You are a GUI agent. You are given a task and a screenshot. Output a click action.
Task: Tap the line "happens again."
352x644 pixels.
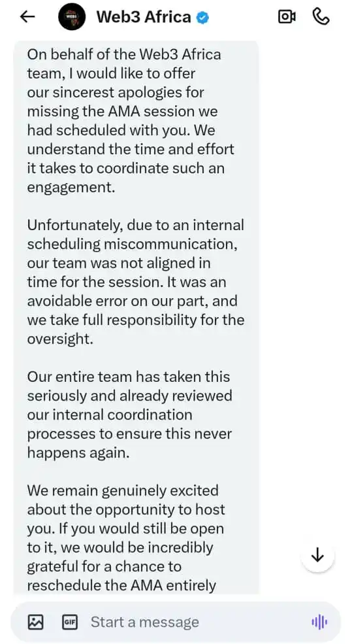click(78, 452)
